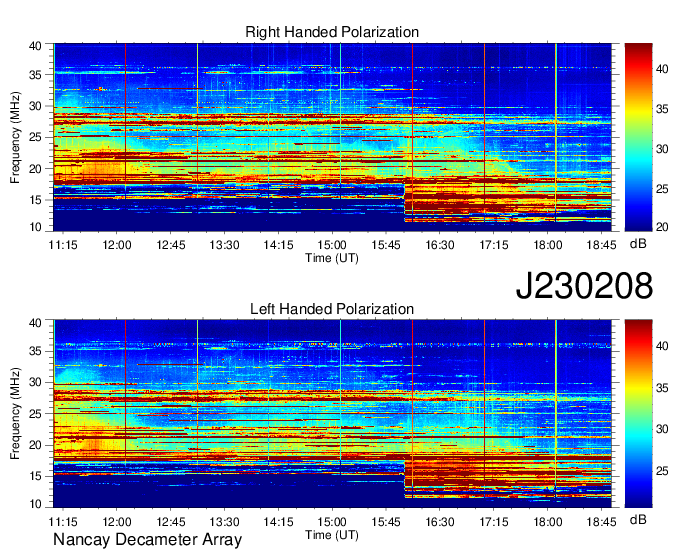
Task: Click the dB unit label under the Right Handed color bar
Action: coord(638,244)
